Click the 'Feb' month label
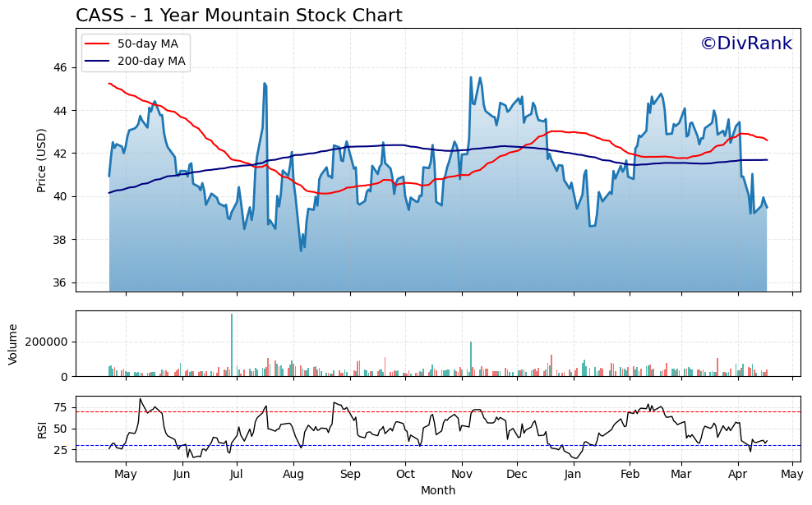 [630, 474]
